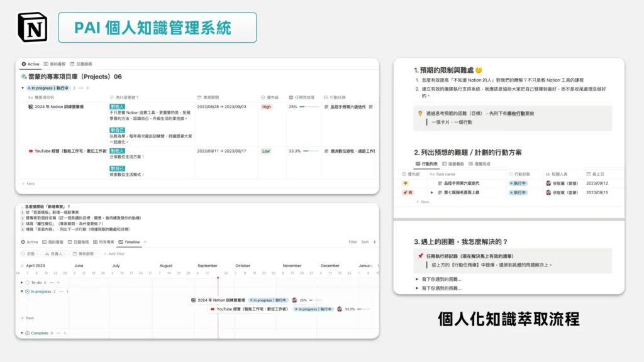
Task: Select the 行動列表 tab in action plan
Action: [426, 164]
